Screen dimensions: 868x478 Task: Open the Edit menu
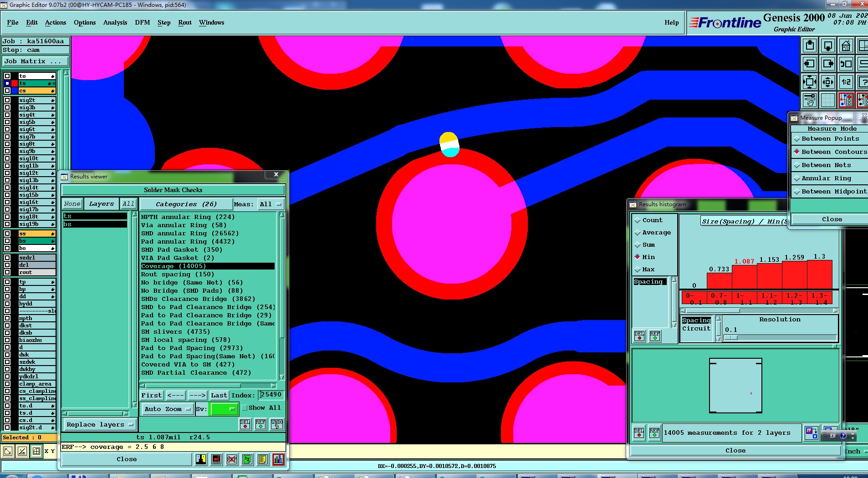(x=32, y=23)
